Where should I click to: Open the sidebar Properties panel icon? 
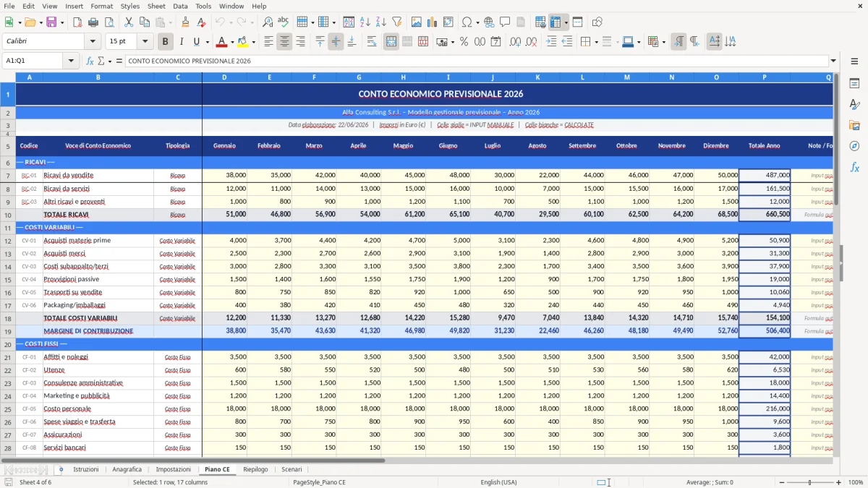854,84
